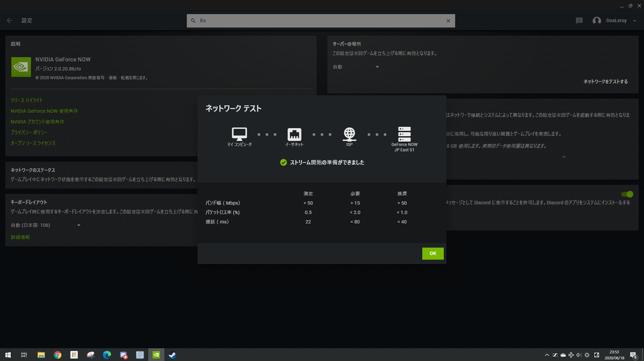Click GeForce NOW taskbar icon
The width and height of the screenshot is (644, 361).
click(156, 355)
